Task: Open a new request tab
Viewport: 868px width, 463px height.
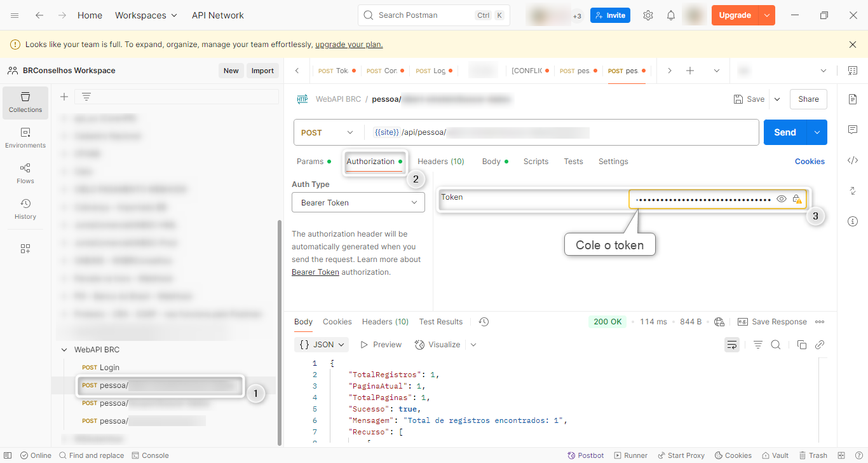Action: pos(690,71)
